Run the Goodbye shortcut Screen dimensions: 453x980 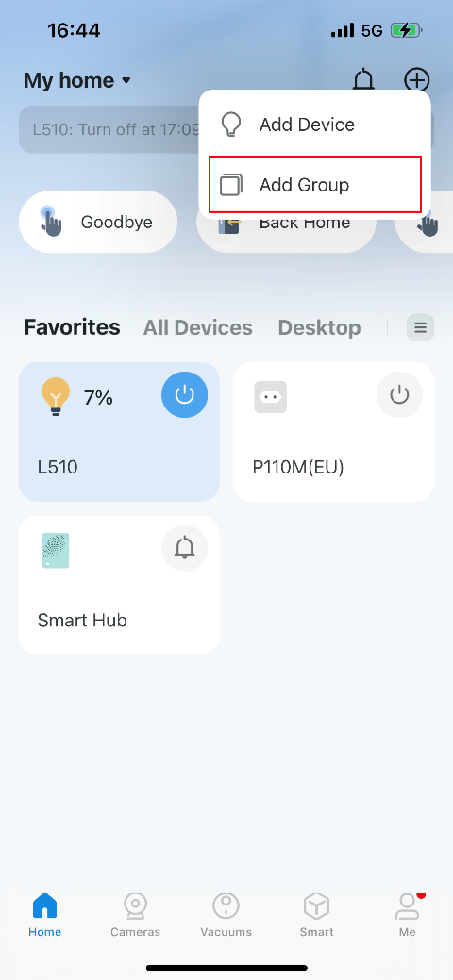pos(98,222)
